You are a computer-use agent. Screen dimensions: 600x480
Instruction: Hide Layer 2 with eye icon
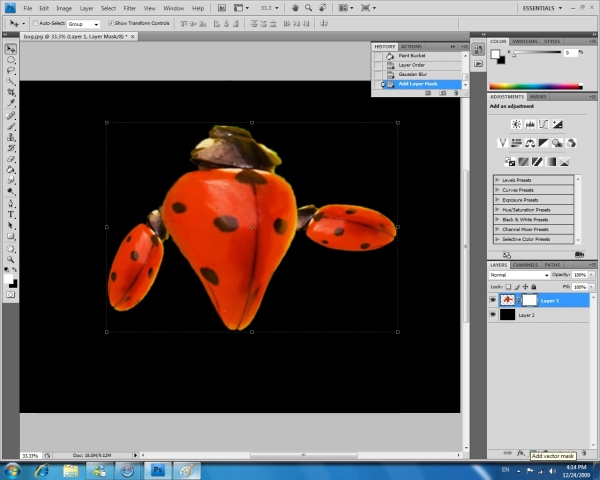tap(493, 315)
